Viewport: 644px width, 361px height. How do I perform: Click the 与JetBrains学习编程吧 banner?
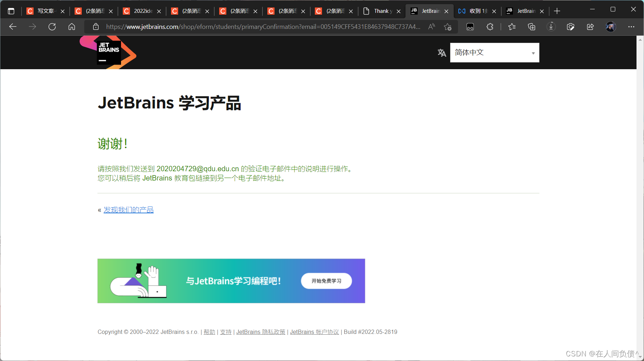pyautogui.click(x=231, y=281)
